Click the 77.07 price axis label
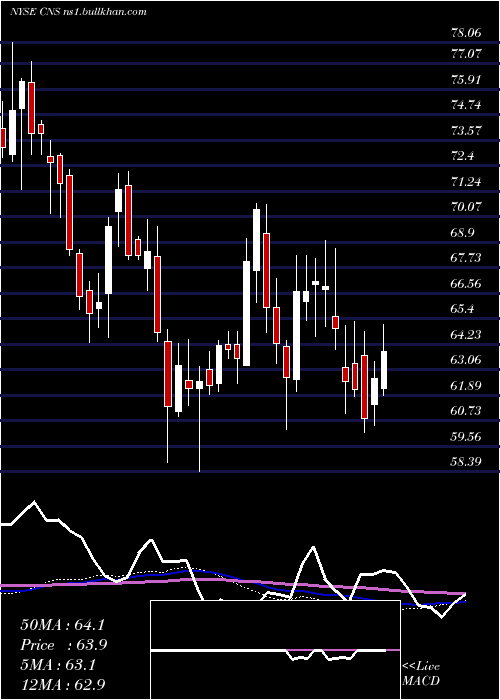500x700 pixels. click(x=467, y=54)
